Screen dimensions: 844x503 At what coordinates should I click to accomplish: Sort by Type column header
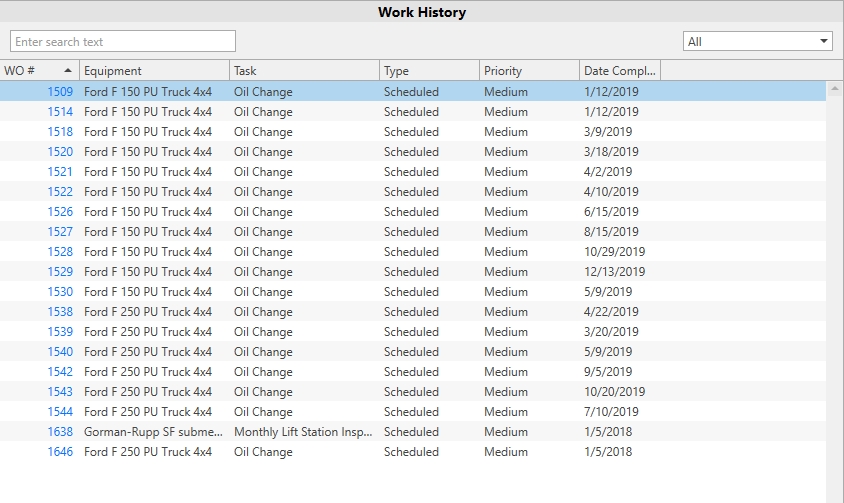[x=430, y=71]
